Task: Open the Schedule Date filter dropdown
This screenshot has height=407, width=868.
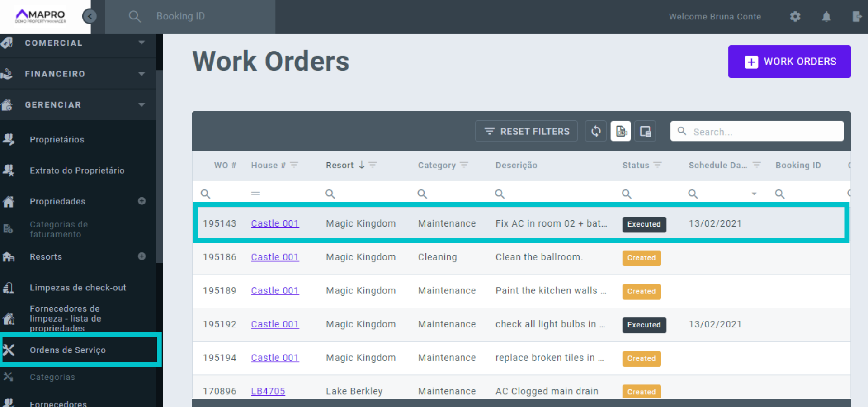Action: (754, 194)
